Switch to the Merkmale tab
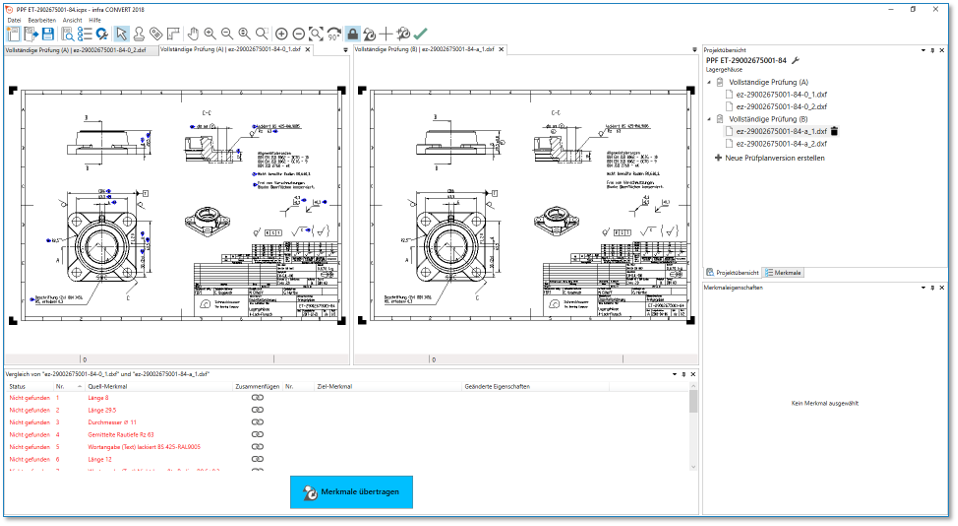 point(783,272)
